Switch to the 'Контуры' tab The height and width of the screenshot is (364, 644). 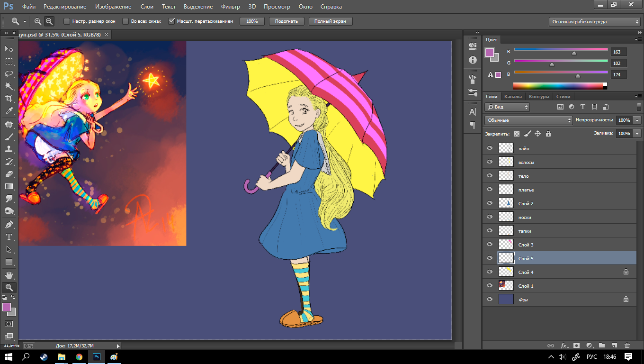point(539,97)
